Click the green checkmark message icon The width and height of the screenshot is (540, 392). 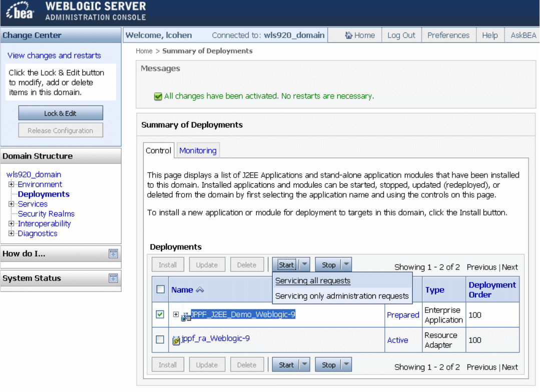(158, 96)
